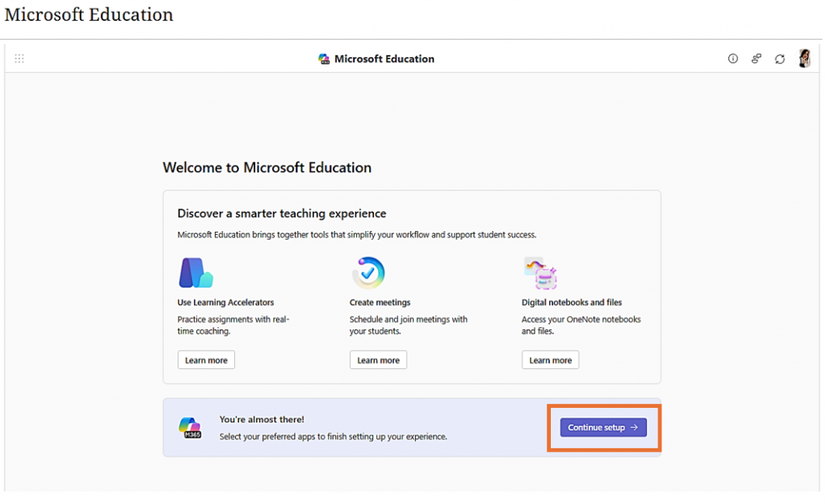Click 'Schedule and join meetings' description
This screenshot has width=827, height=504.
pos(408,325)
